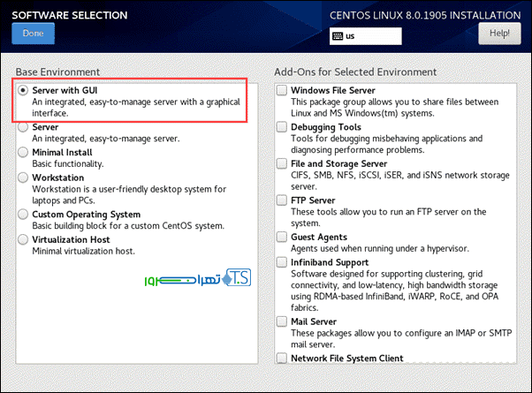The height and width of the screenshot is (393, 532).
Task: Enable Infiniband Support add-on
Action: point(281,262)
